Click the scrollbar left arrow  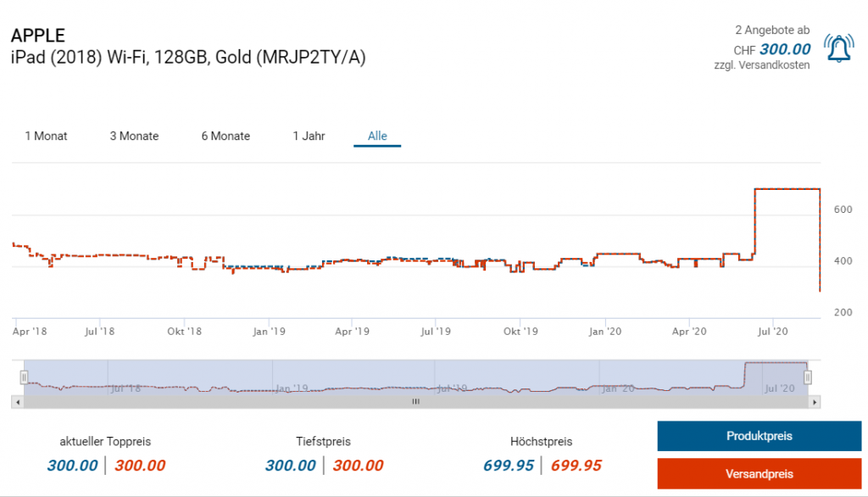point(16,402)
